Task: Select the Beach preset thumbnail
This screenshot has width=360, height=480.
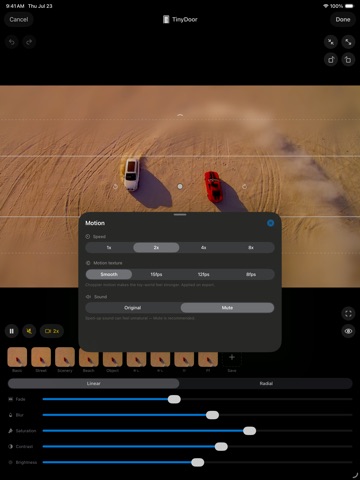Action: (x=89, y=359)
